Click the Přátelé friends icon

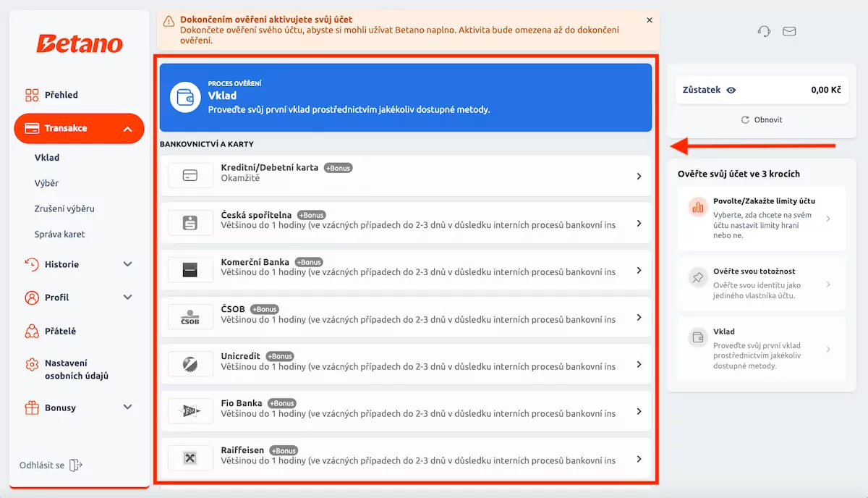pyautogui.click(x=32, y=331)
